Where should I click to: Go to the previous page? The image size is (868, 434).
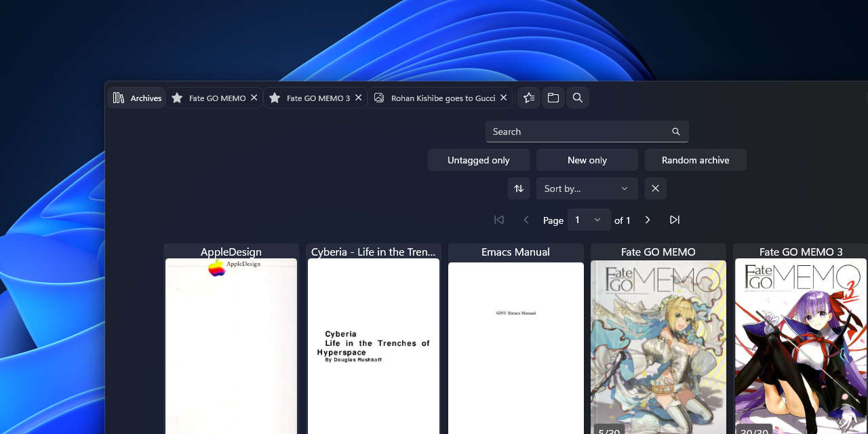(x=526, y=220)
